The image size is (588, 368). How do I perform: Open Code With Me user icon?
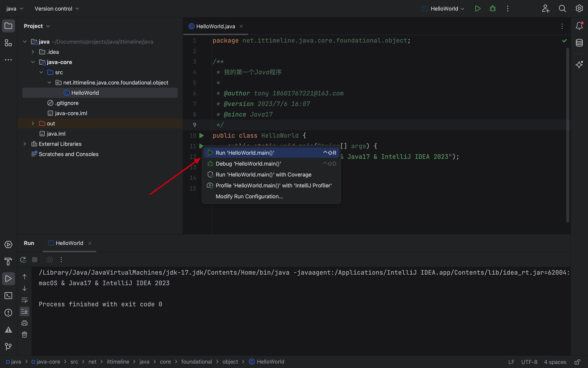[545, 9]
